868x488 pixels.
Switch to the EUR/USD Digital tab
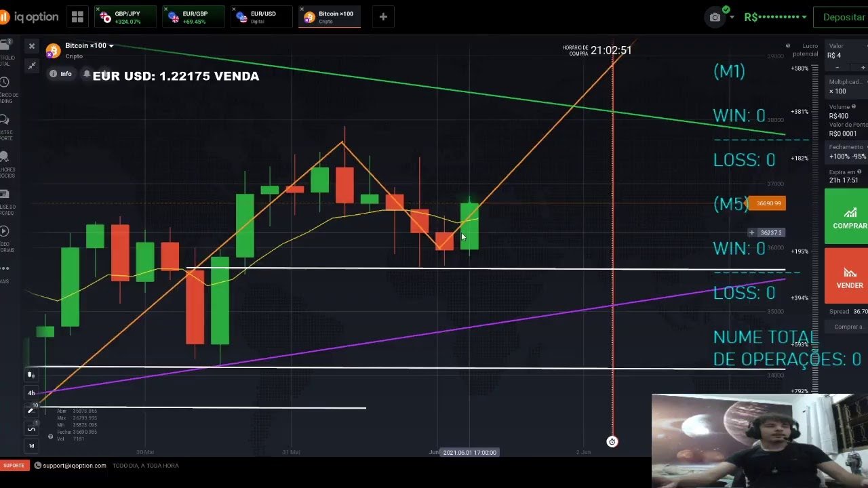261,17
